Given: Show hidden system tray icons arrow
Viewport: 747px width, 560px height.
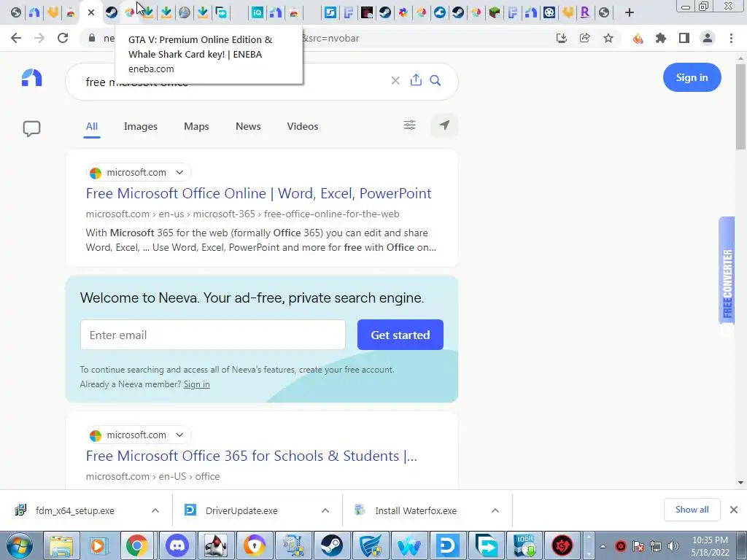Looking at the screenshot, I should [x=603, y=546].
